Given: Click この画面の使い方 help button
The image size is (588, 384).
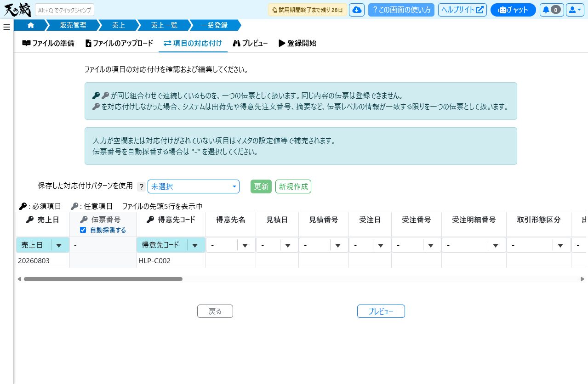Looking at the screenshot, I should click(x=401, y=10).
